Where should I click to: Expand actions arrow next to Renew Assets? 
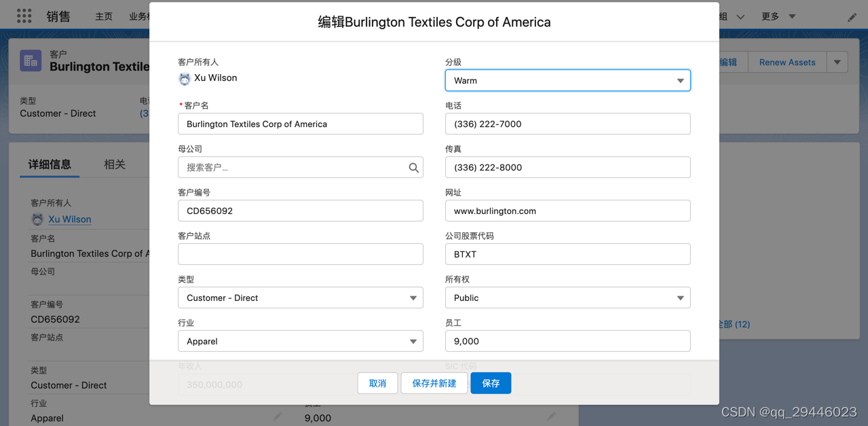click(x=837, y=63)
